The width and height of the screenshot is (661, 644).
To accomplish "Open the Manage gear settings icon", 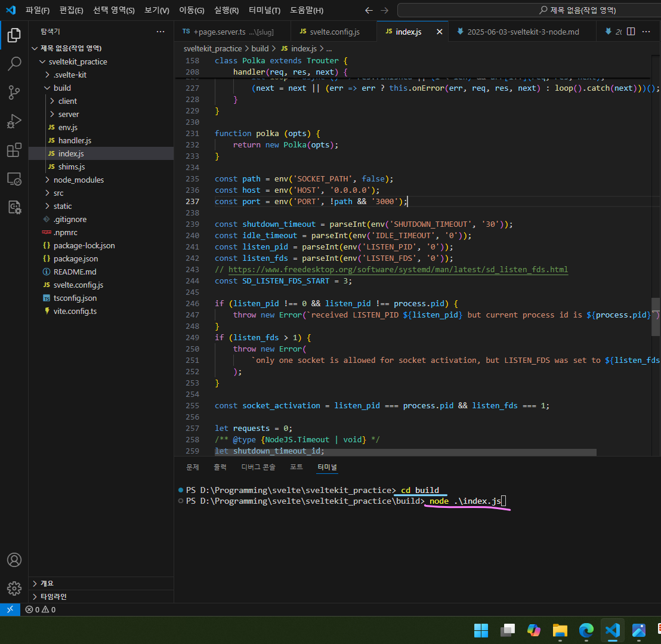I will point(14,588).
